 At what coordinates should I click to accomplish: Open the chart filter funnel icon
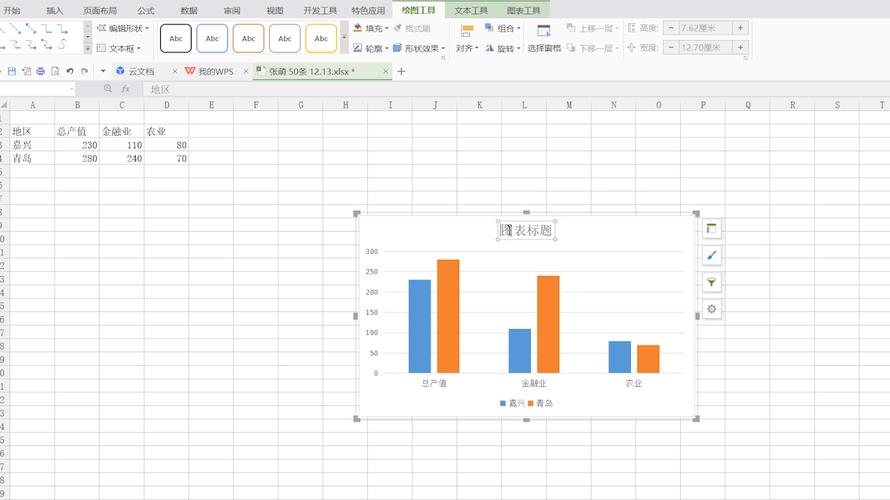[x=712, y=283]
